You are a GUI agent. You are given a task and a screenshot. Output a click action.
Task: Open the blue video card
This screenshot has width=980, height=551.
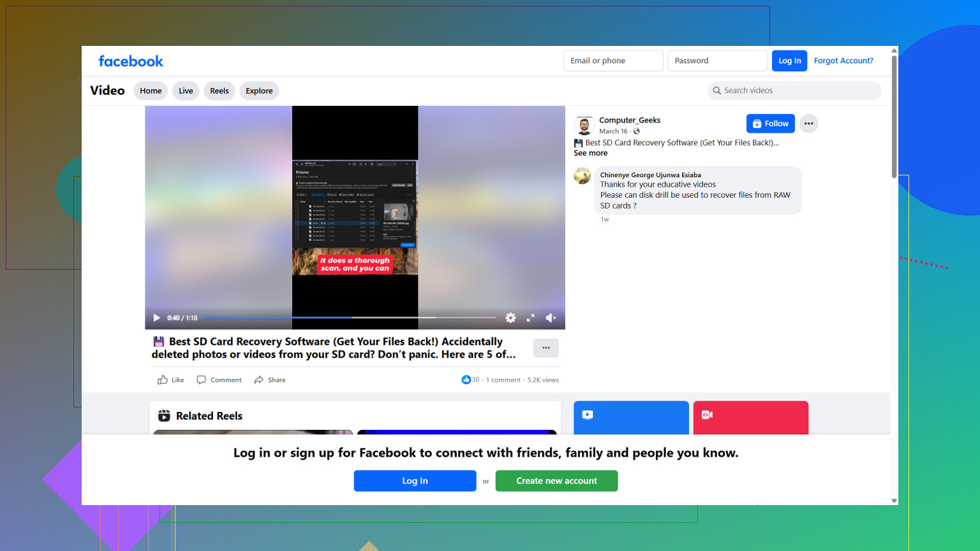point(631,418)
